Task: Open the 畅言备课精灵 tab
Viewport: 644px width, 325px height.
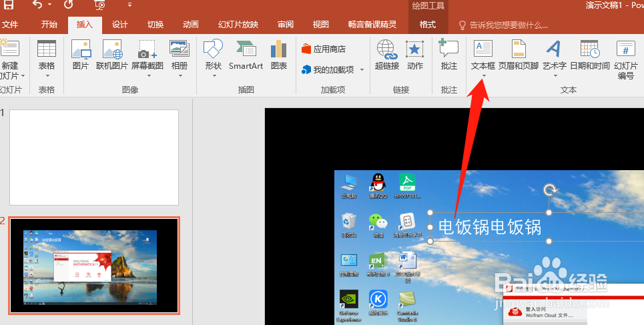Action: click(x=372, y=25)
